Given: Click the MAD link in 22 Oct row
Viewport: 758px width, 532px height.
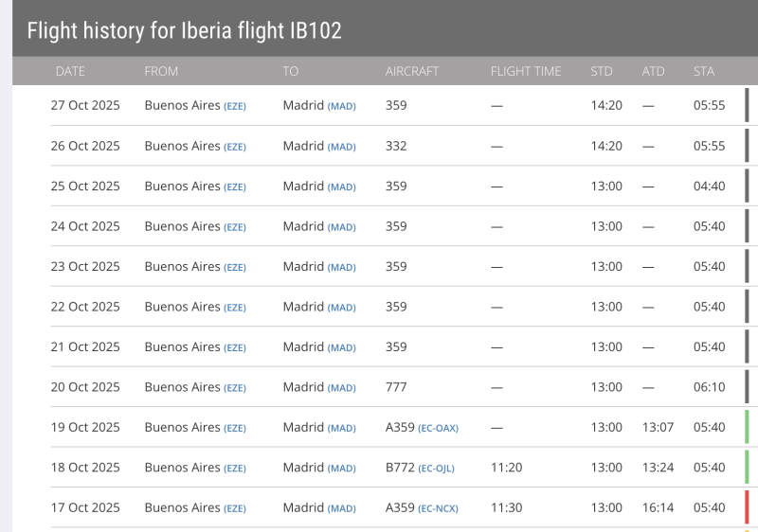Looking at the screenshot, I should point(342,308).
